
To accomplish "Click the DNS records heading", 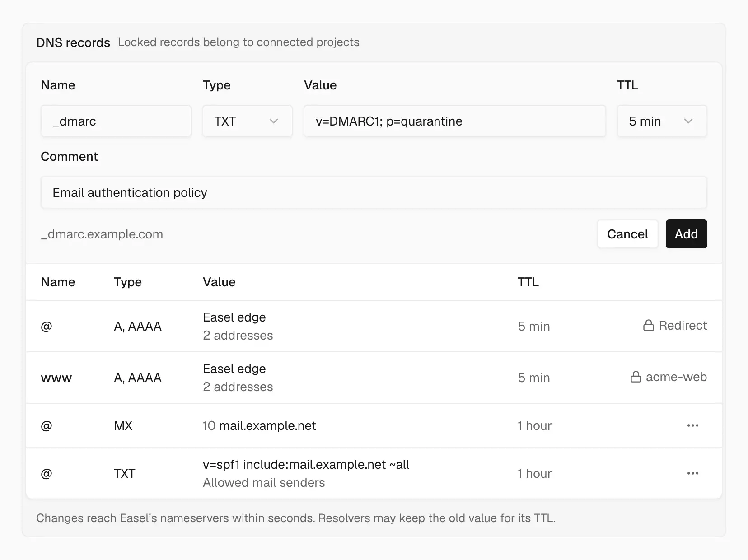I will [x=73, y=42].
